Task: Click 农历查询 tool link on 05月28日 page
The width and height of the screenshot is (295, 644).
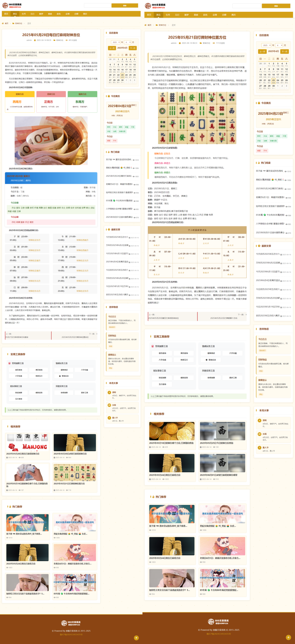Action: coord(19,370)
